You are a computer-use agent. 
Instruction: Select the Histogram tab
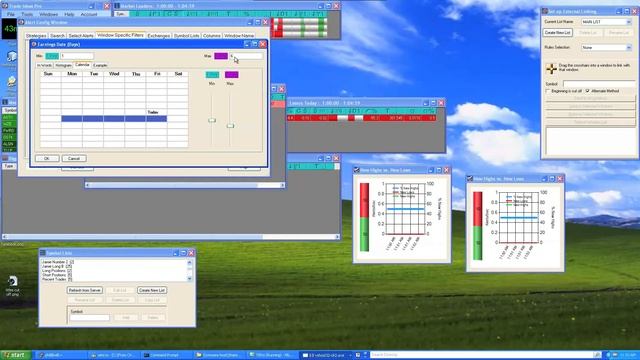[63, 65]
